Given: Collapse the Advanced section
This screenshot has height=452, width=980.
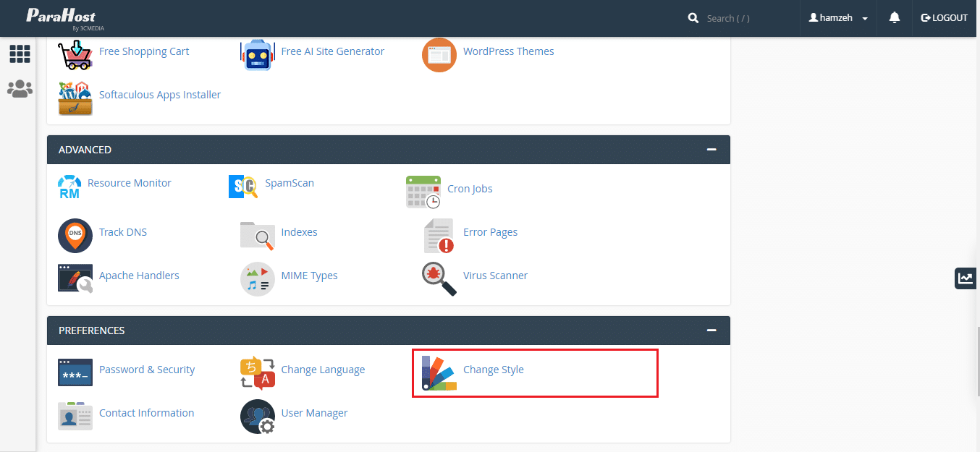Looking at the screenshot, I should point(711,150).
